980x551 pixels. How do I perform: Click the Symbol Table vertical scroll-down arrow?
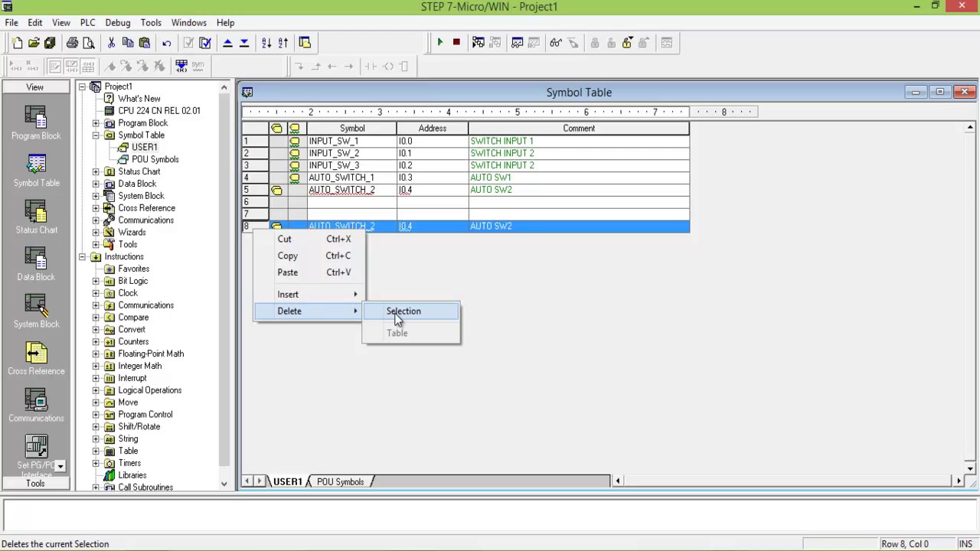[x=970, y=469]
